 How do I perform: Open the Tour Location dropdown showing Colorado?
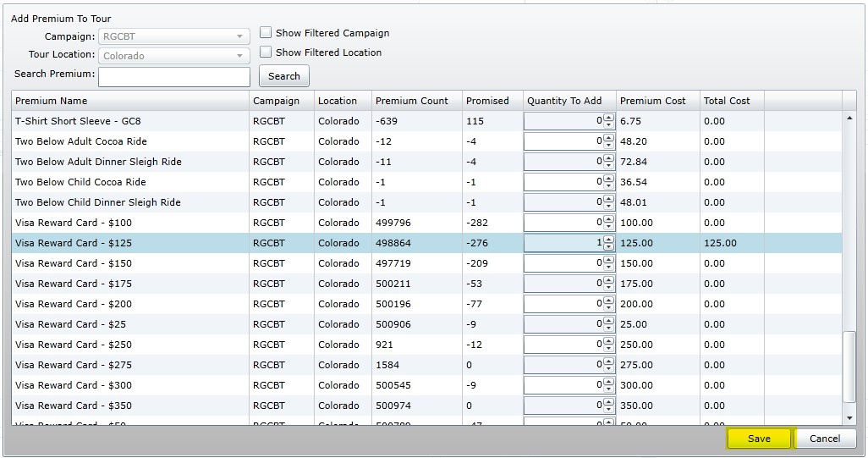coord(173,56)
